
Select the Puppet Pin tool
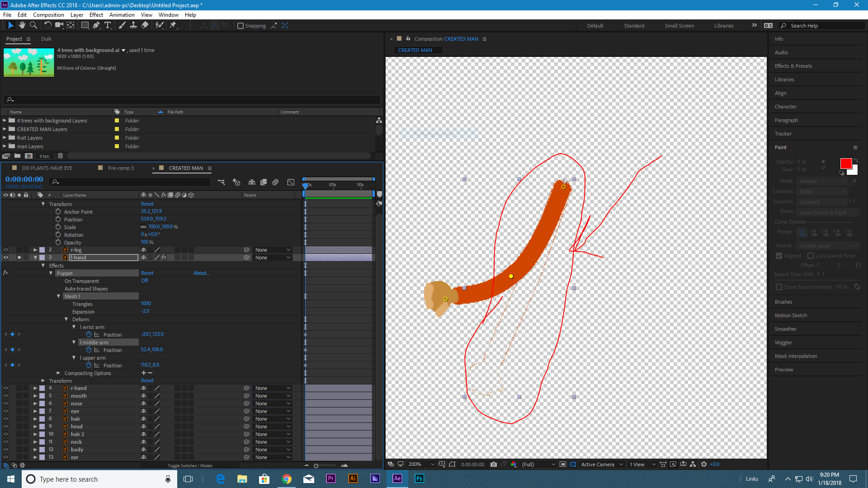click(173, 25)
